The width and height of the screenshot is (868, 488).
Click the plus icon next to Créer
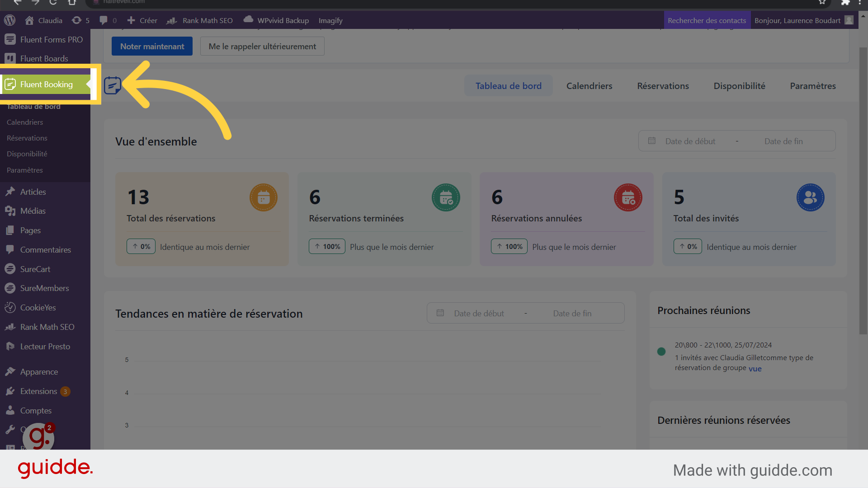point(131,20)
